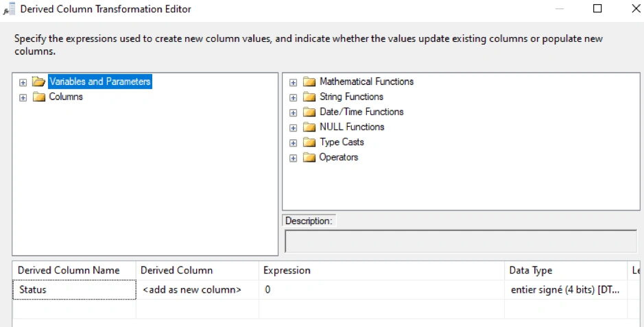The height and width of the screenshot is (327, 644).
Task: Edit the expression cell containing 0
Action: (381, 290)
